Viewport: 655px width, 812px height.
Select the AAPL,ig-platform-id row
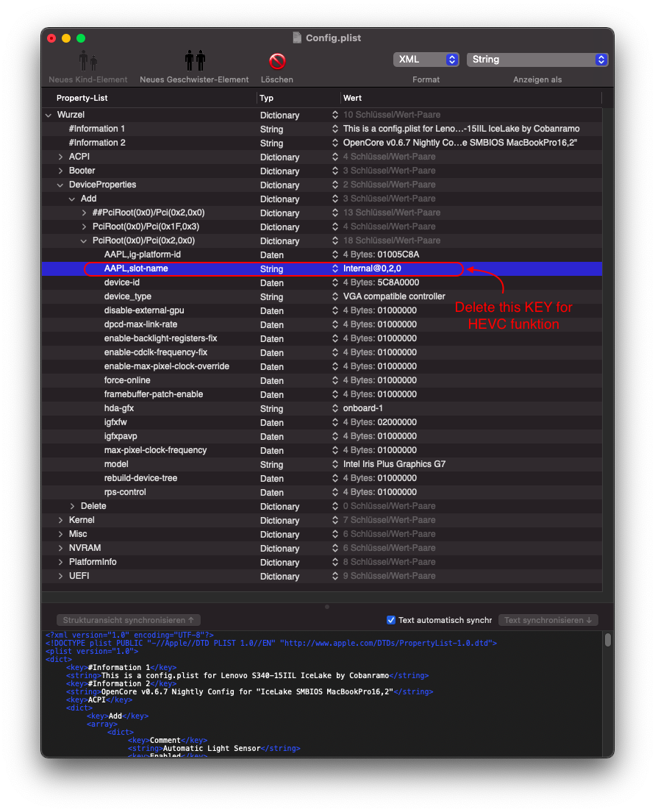(x=321, y=254)
